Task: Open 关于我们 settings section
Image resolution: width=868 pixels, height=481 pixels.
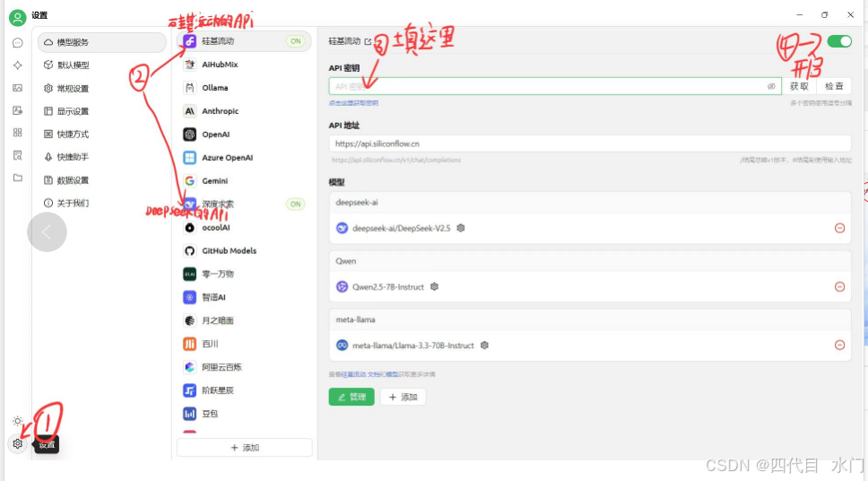Action: click(x=102, y=203)
